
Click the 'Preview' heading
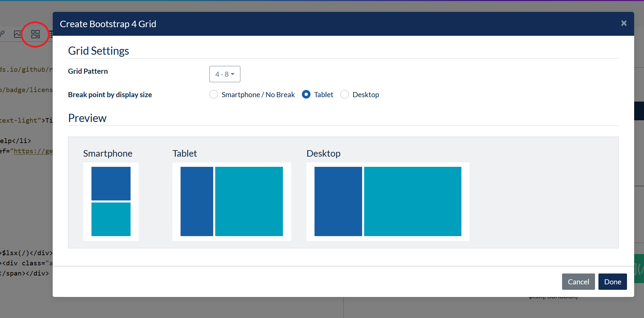[87, 118]
